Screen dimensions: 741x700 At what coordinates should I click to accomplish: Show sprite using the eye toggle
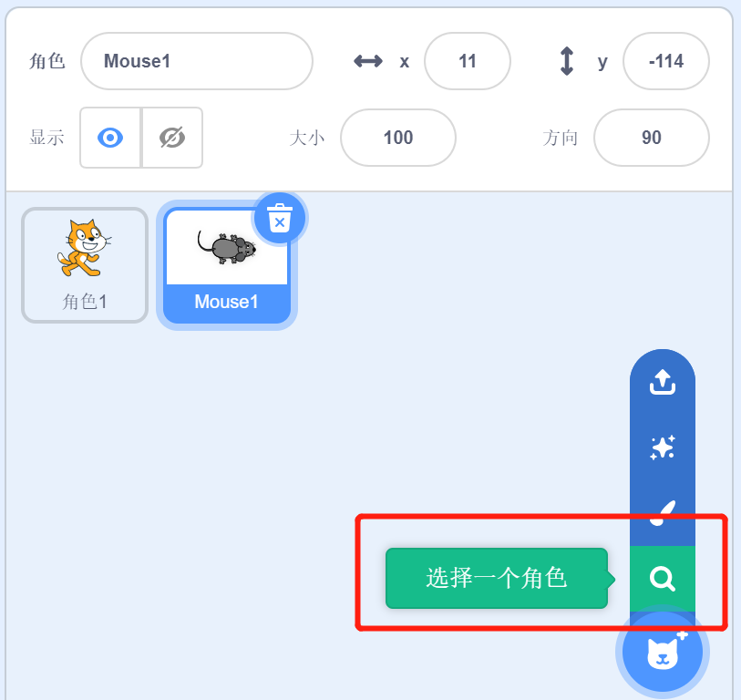(110, 138)
